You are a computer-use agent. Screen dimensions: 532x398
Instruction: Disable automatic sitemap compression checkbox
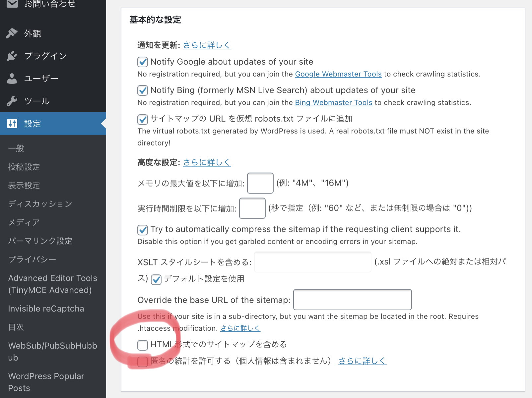[143, 230]
